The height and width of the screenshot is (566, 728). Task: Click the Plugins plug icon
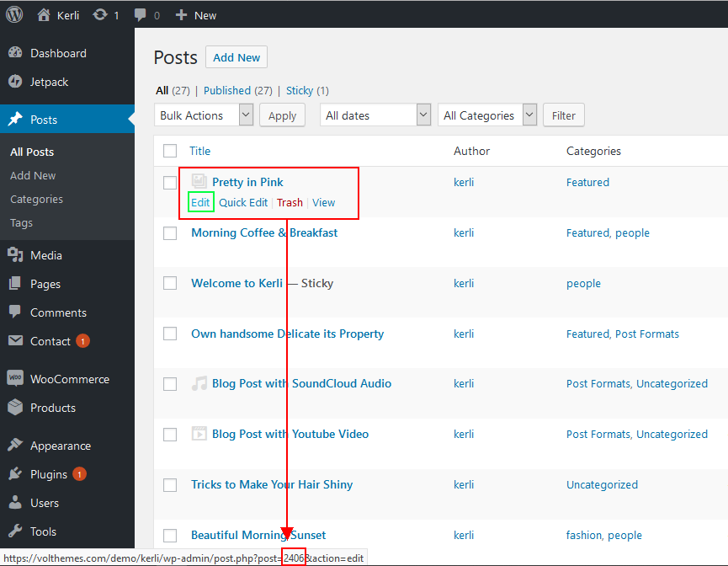tap(15, 473)
